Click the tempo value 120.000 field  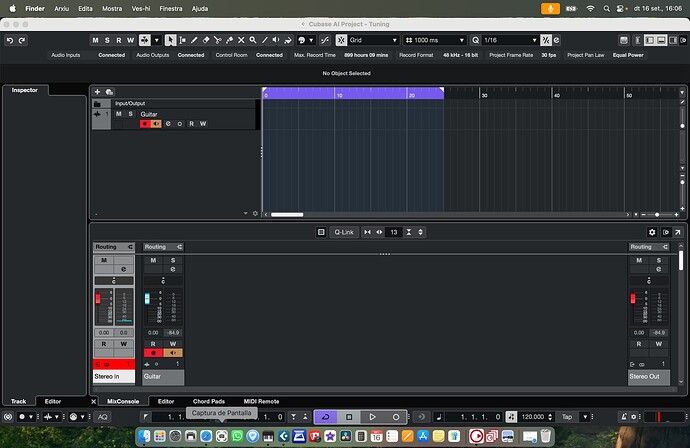pos(533,417)
